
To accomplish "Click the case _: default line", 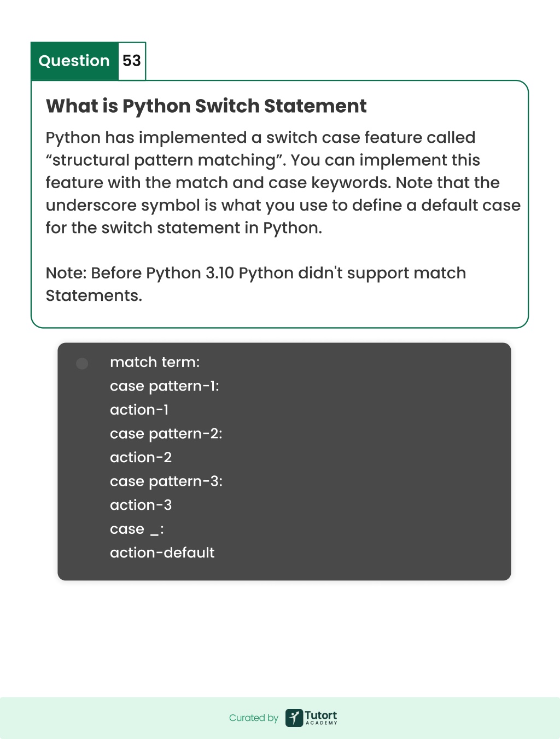I will (x=137, y=529).
